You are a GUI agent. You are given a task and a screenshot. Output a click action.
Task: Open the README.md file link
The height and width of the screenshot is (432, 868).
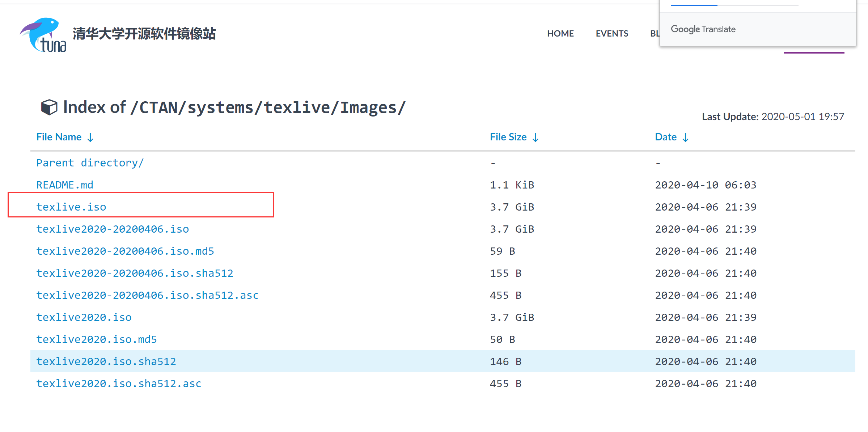pyautogui.click(x=65, y=185)
